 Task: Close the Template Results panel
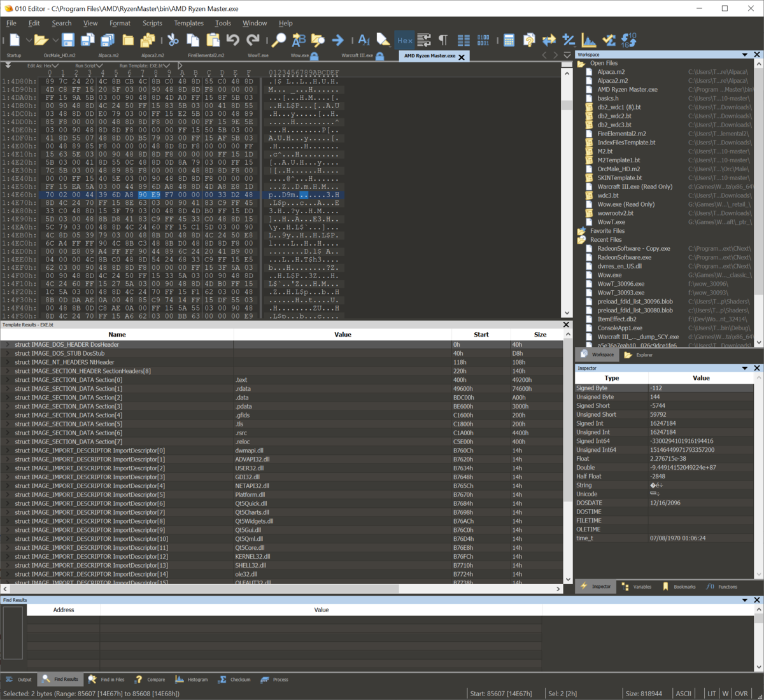pos(566,325)
